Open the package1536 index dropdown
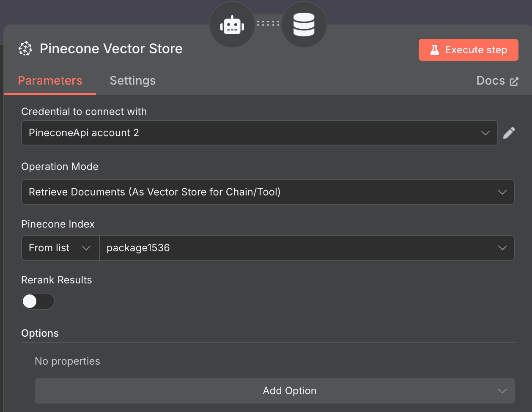This screenshot has width=532, height=412. (307, 248)
